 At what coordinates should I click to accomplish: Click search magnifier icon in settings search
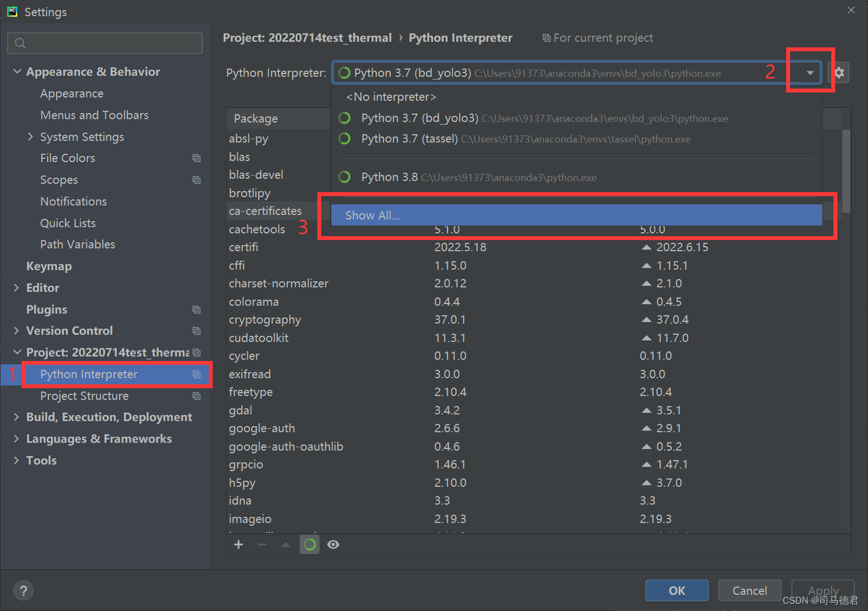[20, 43]
